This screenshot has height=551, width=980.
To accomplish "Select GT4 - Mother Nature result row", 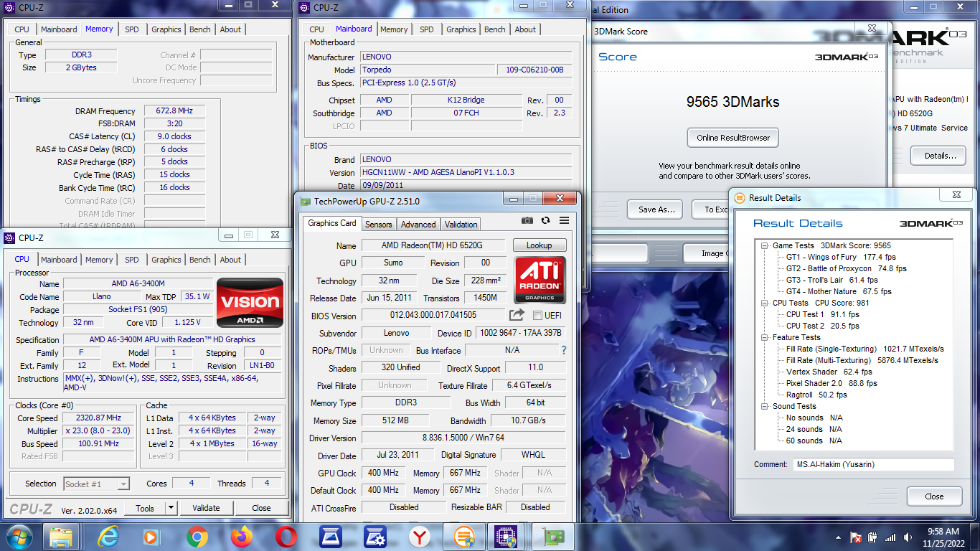I will pyautogui.click(x=839, y=291).
